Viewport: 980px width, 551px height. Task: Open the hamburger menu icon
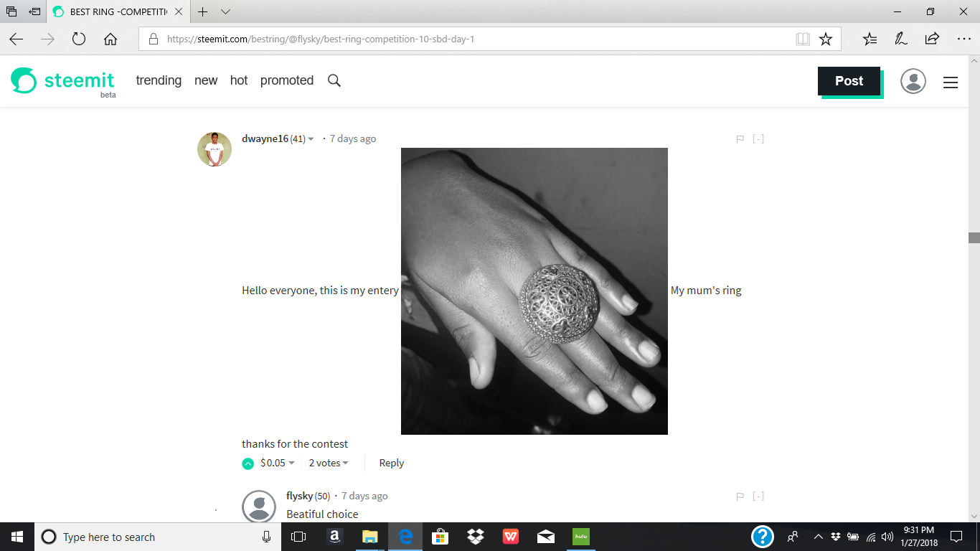[950, 83]
